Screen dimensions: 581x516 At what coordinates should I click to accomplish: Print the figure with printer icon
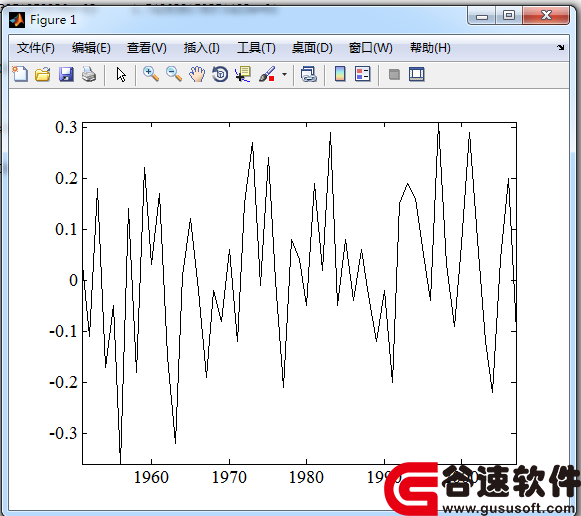point(89,74)
